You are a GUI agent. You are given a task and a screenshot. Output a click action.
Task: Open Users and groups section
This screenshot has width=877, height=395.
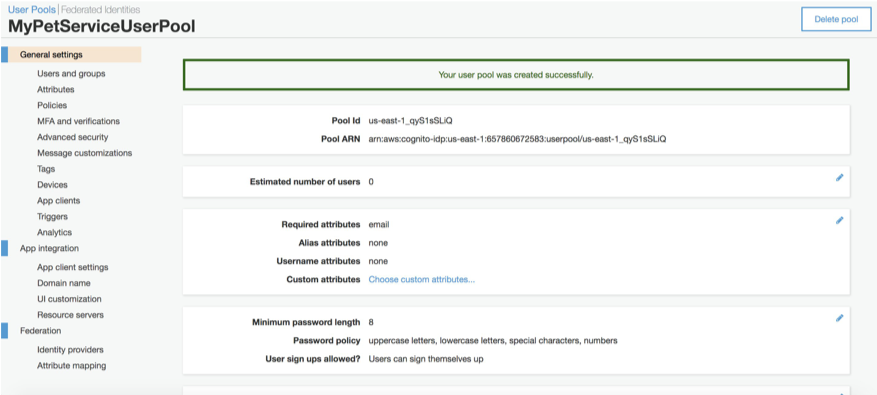click(x=71, y=73)
